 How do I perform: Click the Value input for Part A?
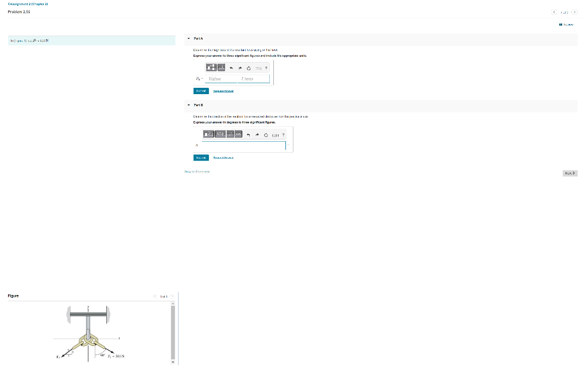click(x=221, y=79)
